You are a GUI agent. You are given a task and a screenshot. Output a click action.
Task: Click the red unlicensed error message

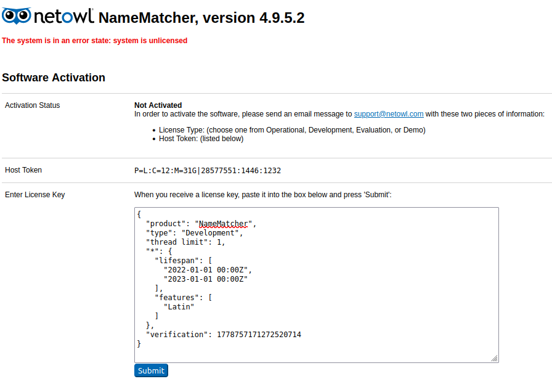[x=94, y=41]
